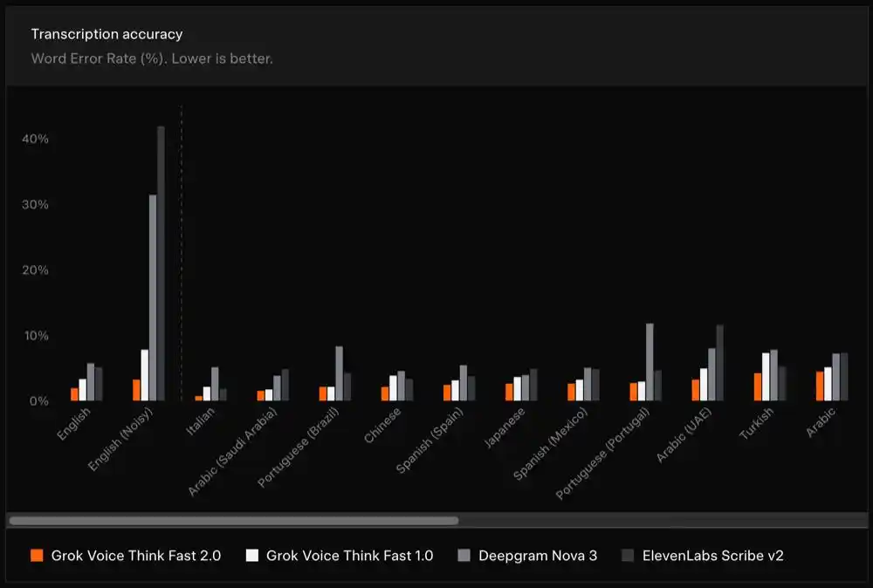The width and height of the screenshot is (873, 588).
Task: Click the tallest ElevenLabs bar for English (Noisy)
Action: tap(161, 263)
